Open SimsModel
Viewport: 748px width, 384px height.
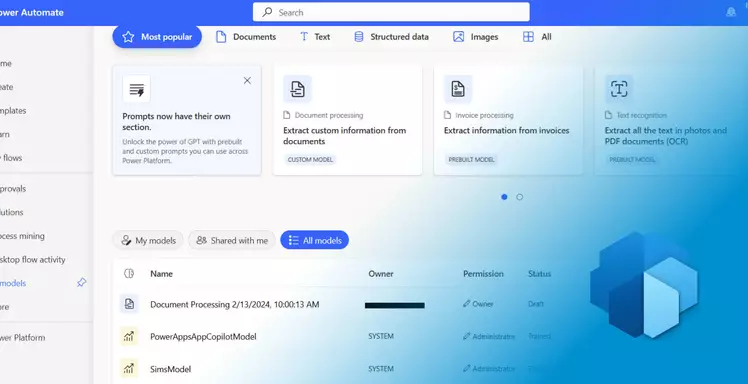point(171,369)
